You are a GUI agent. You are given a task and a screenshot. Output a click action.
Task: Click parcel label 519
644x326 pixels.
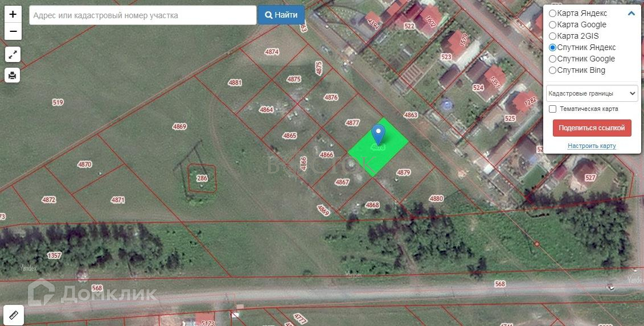(x=58, y=102)
